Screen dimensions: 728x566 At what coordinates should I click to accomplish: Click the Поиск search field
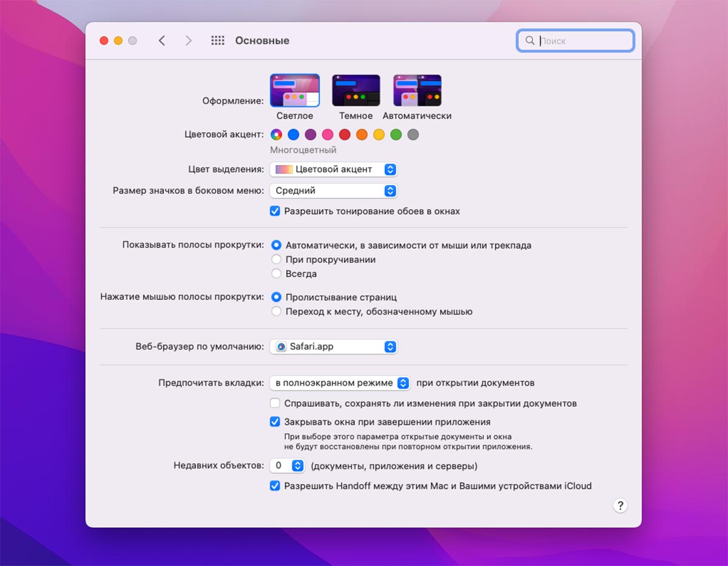(575, 41)
